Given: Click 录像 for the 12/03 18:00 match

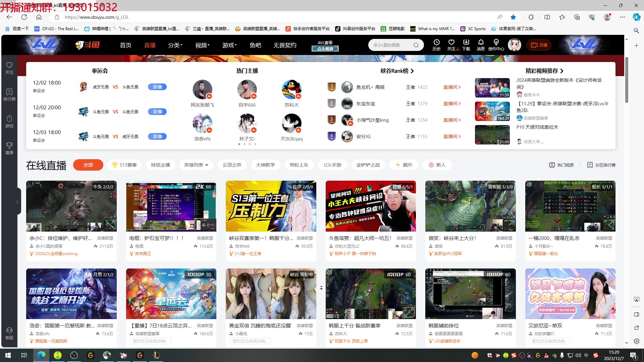Looking at the screenshot, I should point(157,136).
